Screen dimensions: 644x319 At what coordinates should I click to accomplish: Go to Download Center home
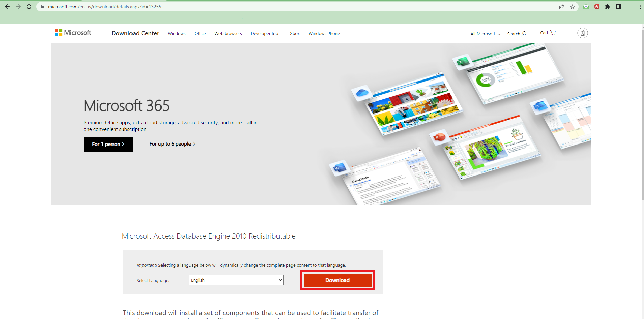point(136,33)
